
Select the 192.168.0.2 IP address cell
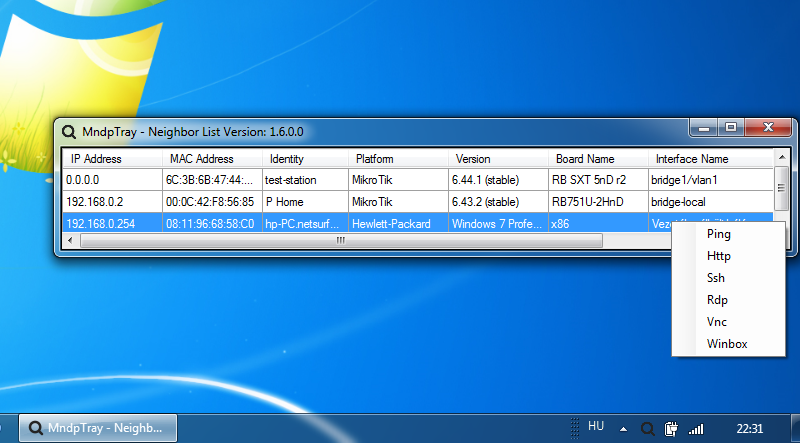113,202
